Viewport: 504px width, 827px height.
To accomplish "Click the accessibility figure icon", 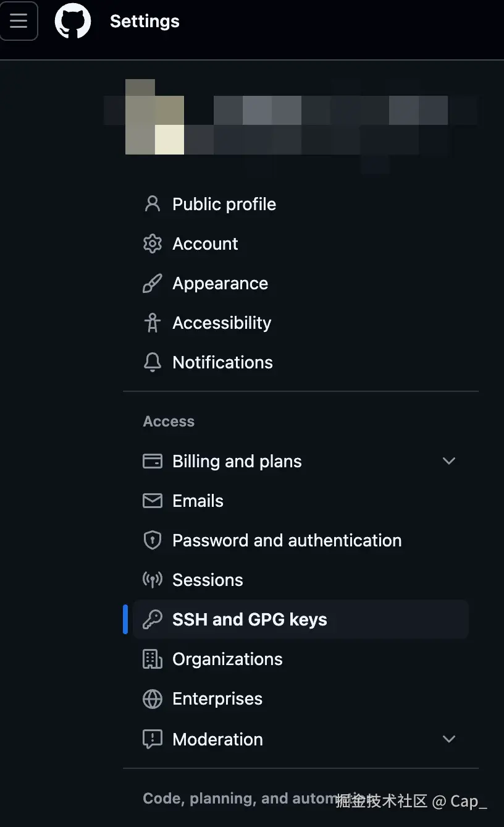I will tap(152, 323).
